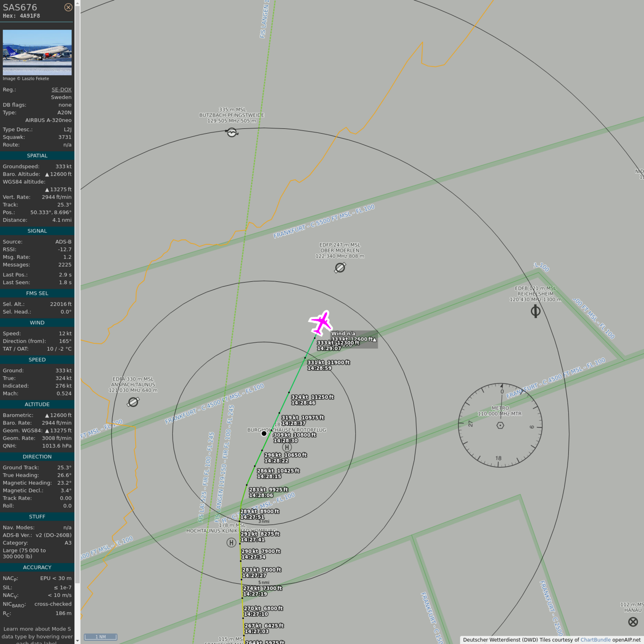644x644 pixels.
Task: Click the Burgholzhausen Rotorflug heliport H icon
Action: 287,447
